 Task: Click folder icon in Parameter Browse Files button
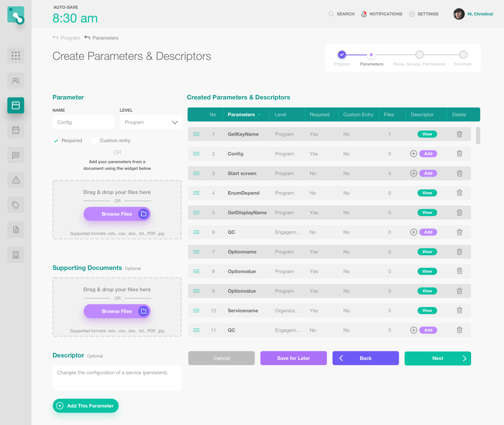(x=144, y=214)
